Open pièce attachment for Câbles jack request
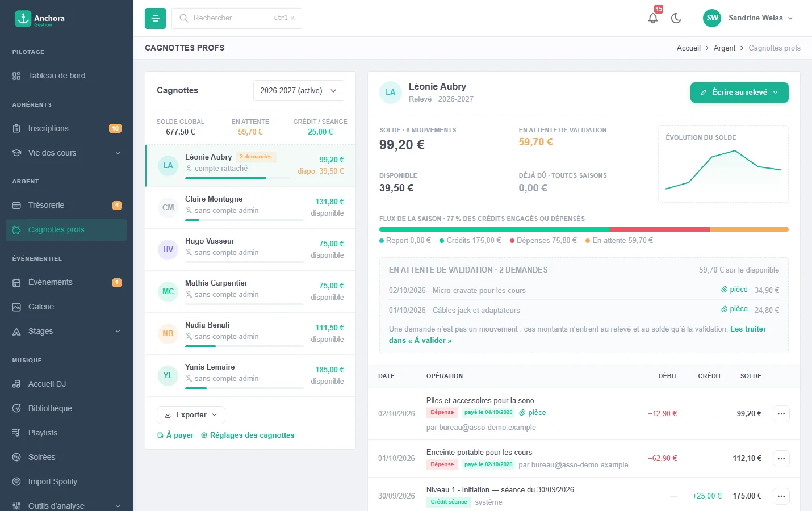This screenshot has width=812, height=511. (734, 309)
